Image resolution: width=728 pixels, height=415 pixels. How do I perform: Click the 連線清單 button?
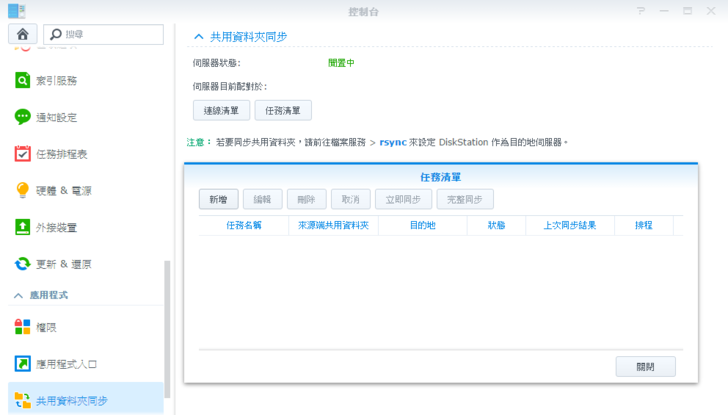pos(220,110)
